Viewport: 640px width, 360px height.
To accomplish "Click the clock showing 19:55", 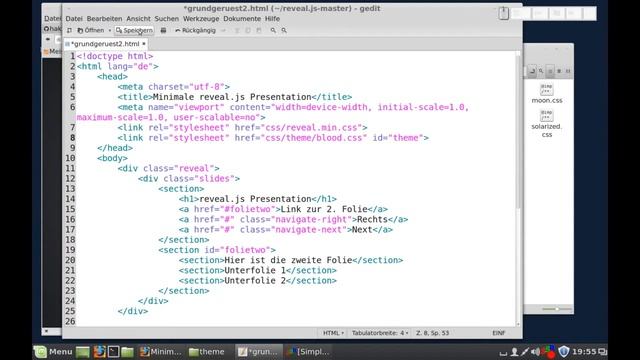I will point(584,351).
